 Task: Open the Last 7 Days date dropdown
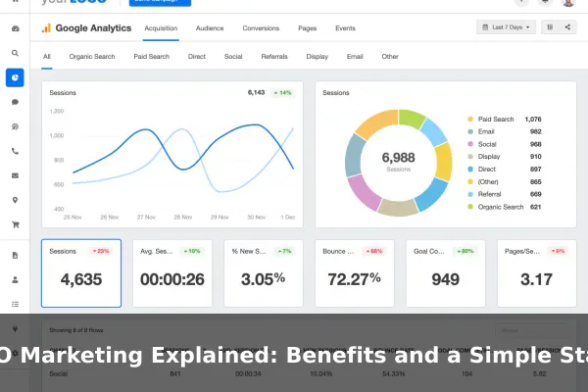point(506,27)
